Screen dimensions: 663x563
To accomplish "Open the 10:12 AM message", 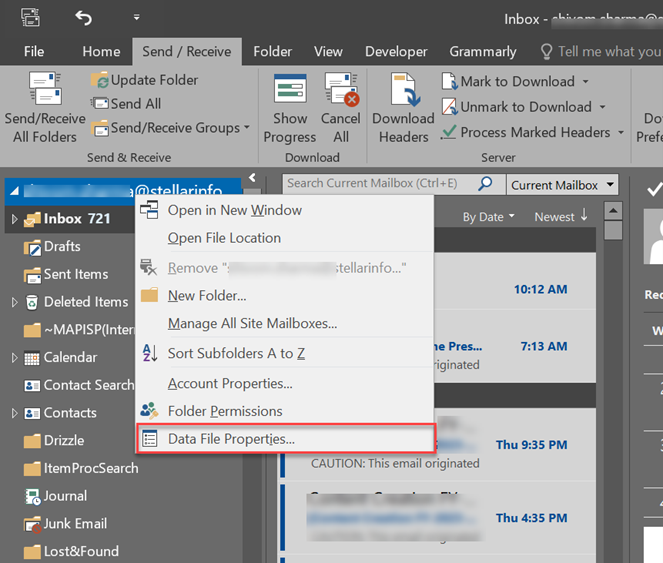I will pos(514,281).
